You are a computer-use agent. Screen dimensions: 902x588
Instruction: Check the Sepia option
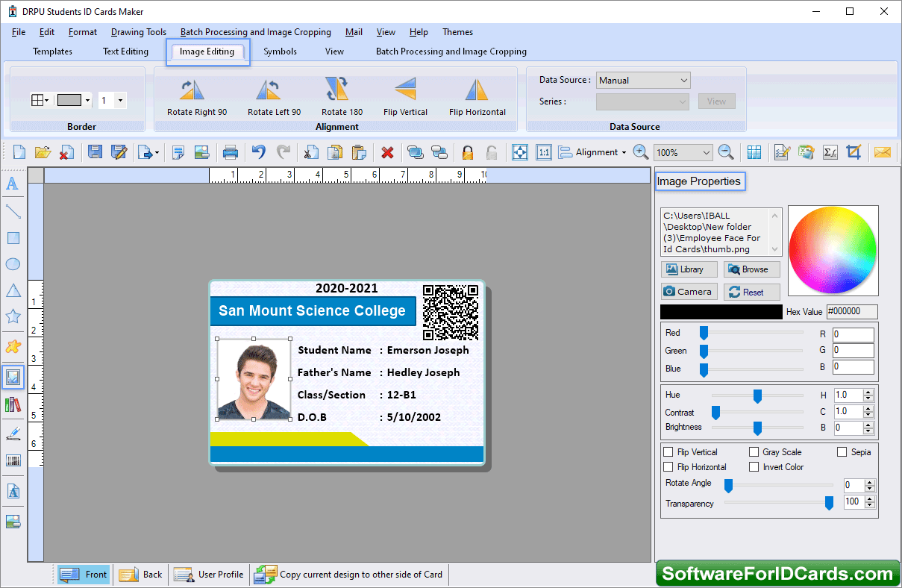pyautogui.click(x=842, y=452)
